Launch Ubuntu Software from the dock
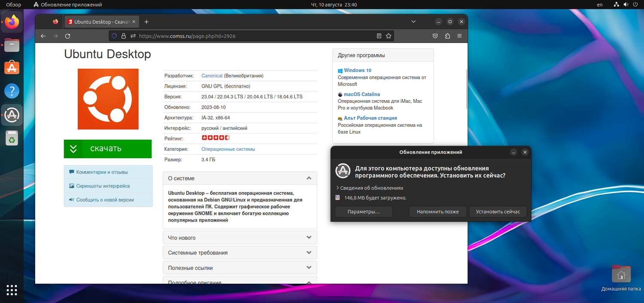This screenshot has height=303, width=644. pyautogui.click(x=12, y=68)
